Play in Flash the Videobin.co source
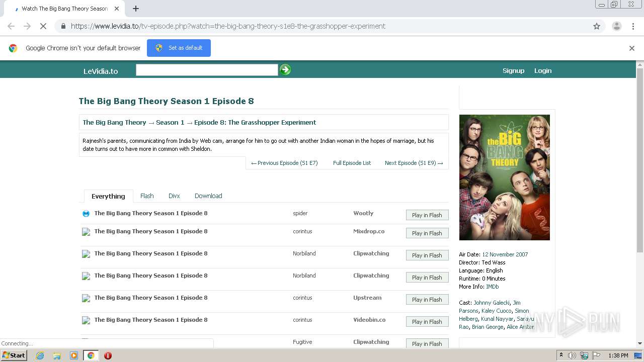 (x=427, y=322)
